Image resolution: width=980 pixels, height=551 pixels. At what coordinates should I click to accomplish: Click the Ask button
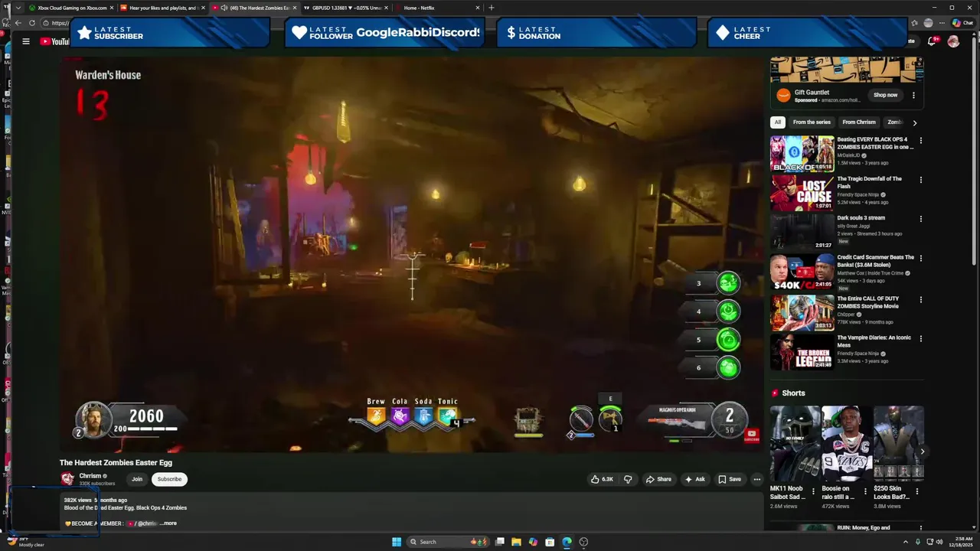(695, 479)
